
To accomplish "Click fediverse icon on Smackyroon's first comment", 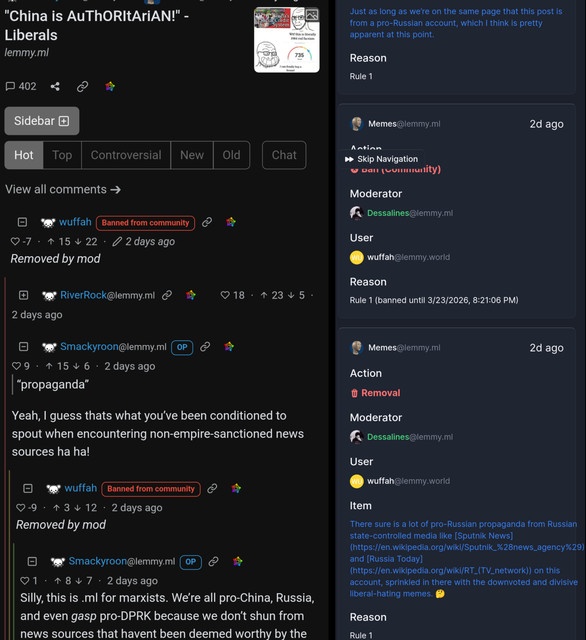I will (x=229, y=347).
